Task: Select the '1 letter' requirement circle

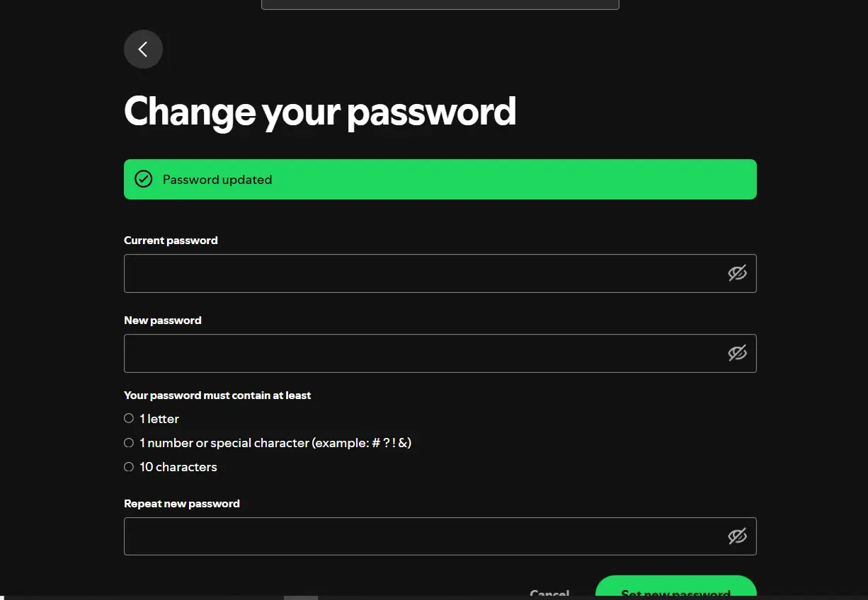Action: (x=129, y=418)
